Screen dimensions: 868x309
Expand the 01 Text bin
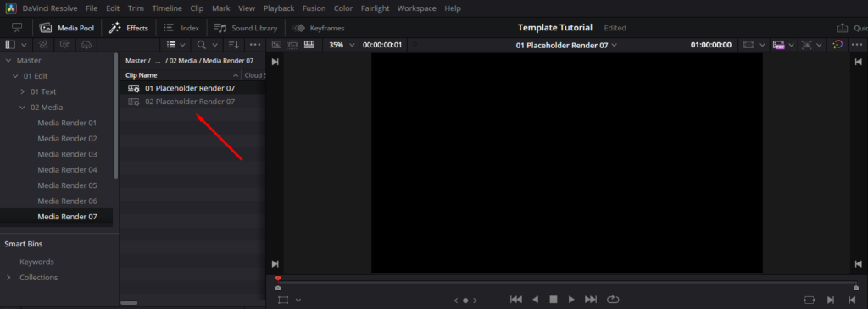pyautogui.click(x=23, y=91)
